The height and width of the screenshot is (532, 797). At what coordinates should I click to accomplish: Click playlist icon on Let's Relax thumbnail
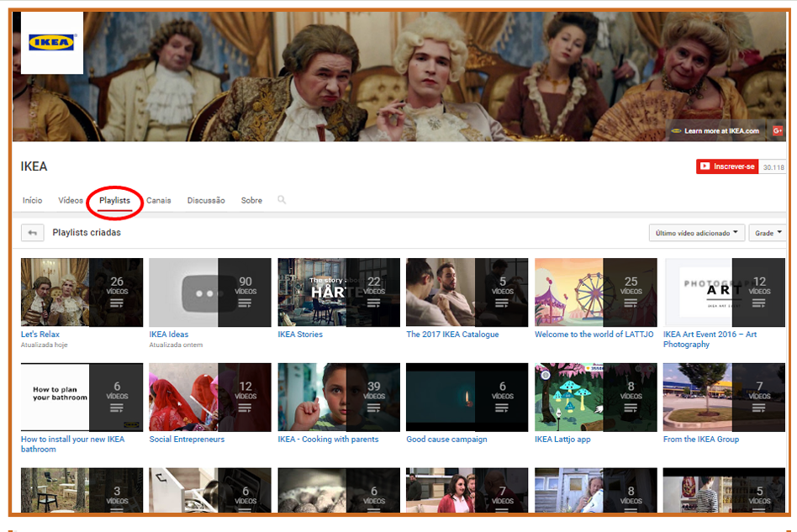click(117, 303)
